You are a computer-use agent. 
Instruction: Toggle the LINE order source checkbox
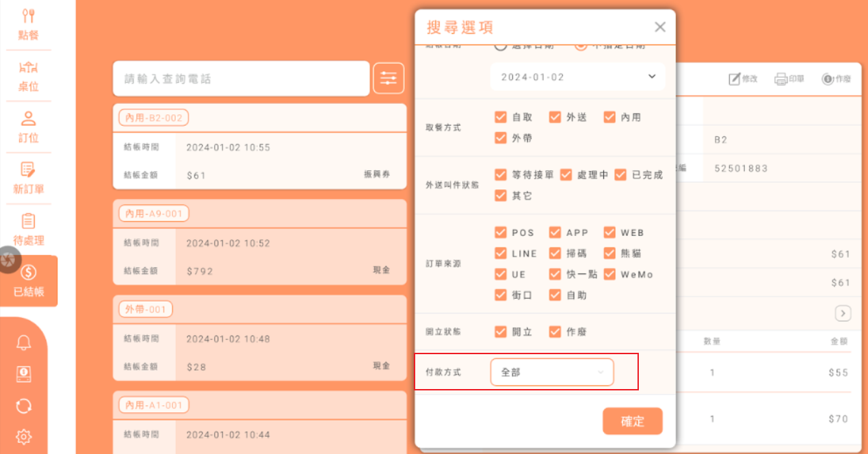pos(501,254)
